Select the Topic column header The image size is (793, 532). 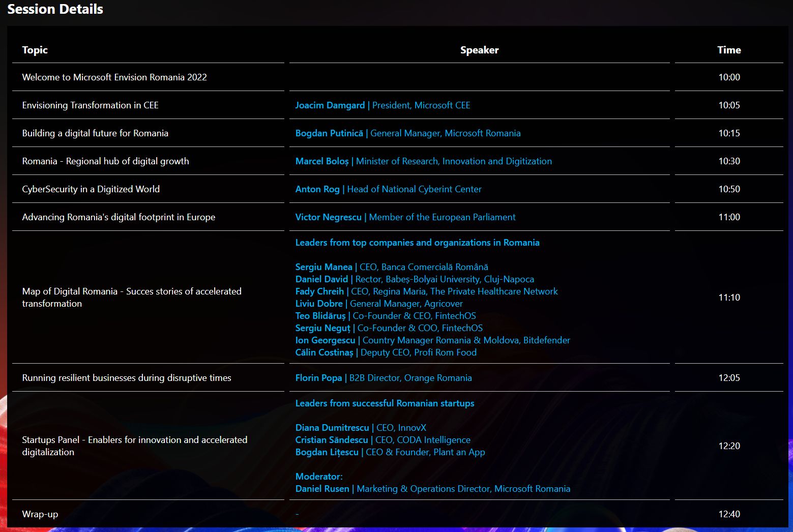coord(35,50)
